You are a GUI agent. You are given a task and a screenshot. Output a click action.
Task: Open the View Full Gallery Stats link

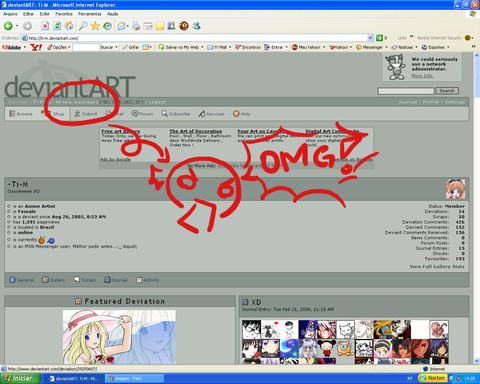click(x=437, y=267)
